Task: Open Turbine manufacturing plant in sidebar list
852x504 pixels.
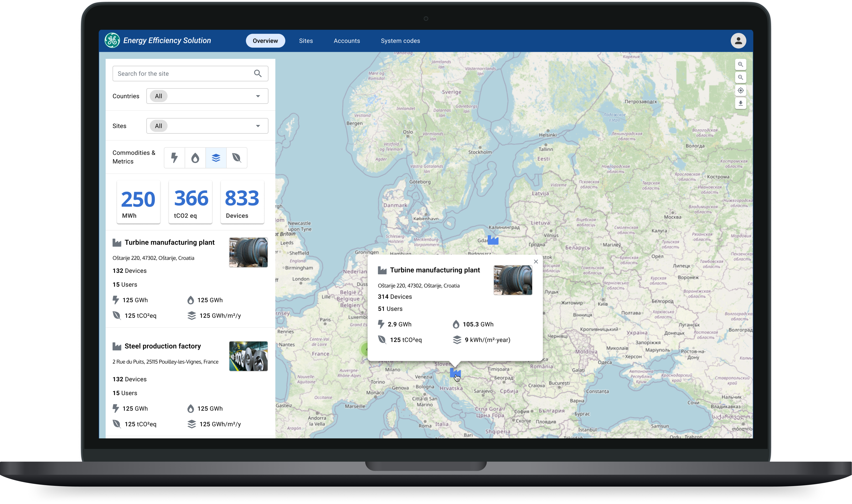Action: click(169, 243)
